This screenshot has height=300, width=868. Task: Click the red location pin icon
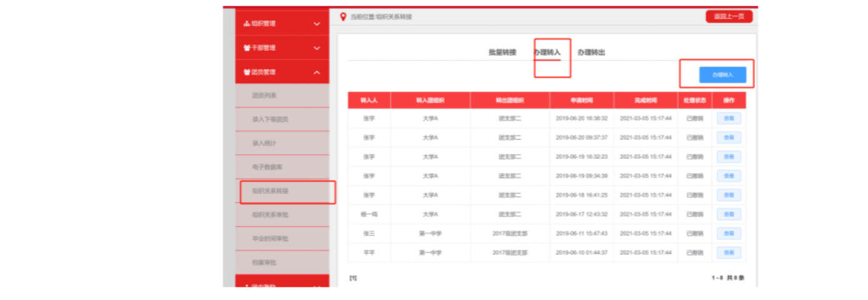point(342,17)
